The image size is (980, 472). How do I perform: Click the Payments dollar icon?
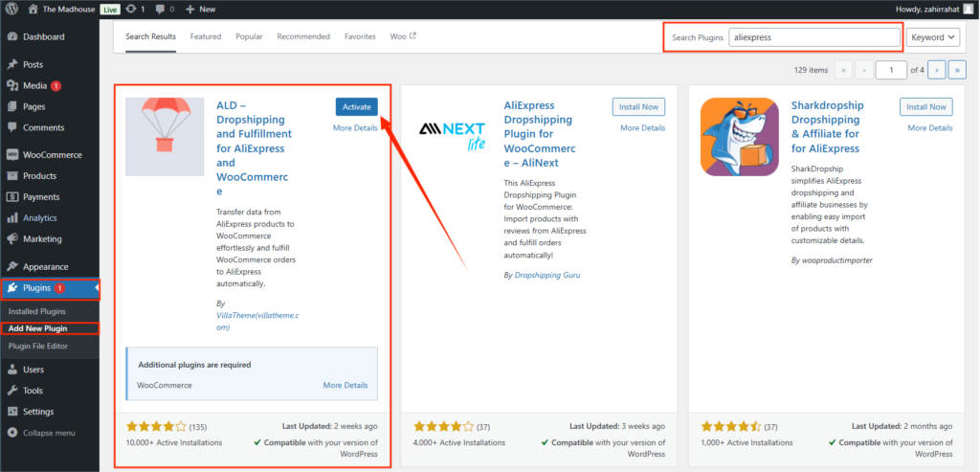[12, 197]
